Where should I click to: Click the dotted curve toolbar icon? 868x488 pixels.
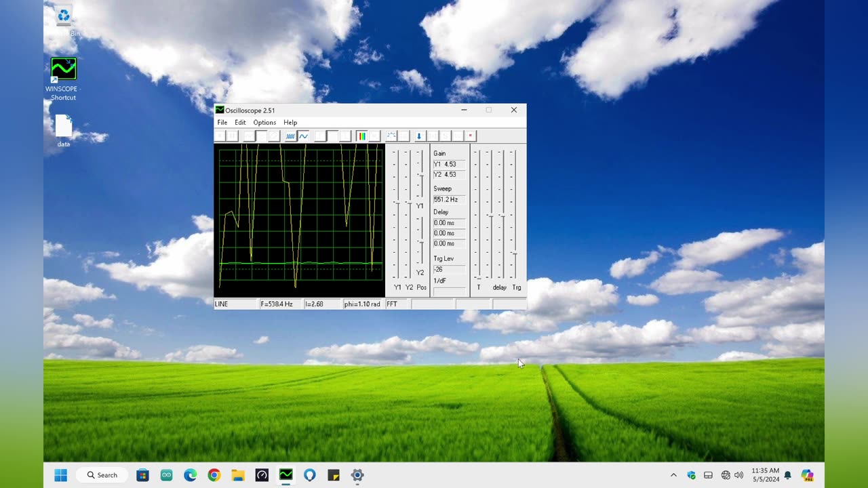[x=391, y=136]
